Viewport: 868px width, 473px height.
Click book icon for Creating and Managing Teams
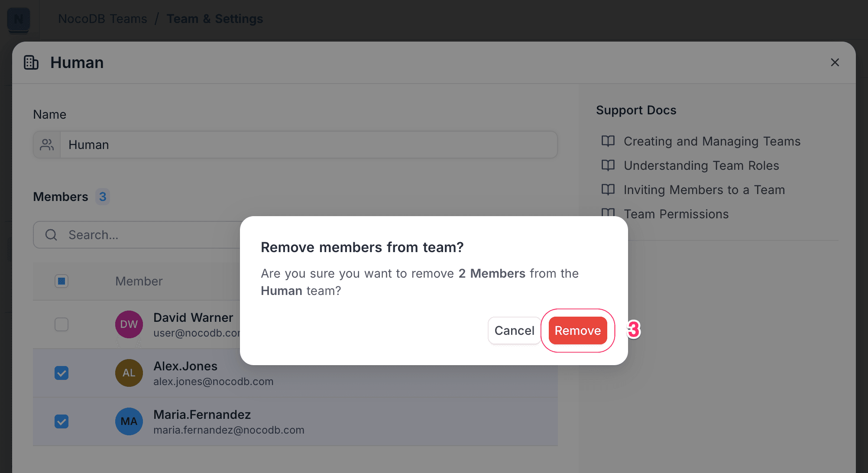click(608, 141)
